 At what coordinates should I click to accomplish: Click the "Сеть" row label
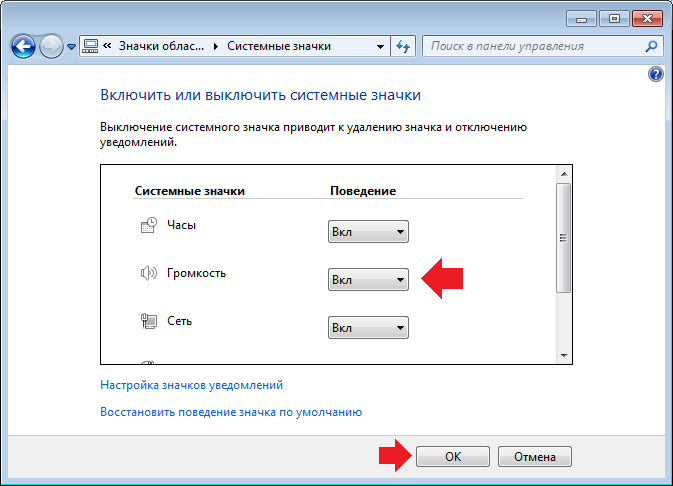[x=179, y=321]
